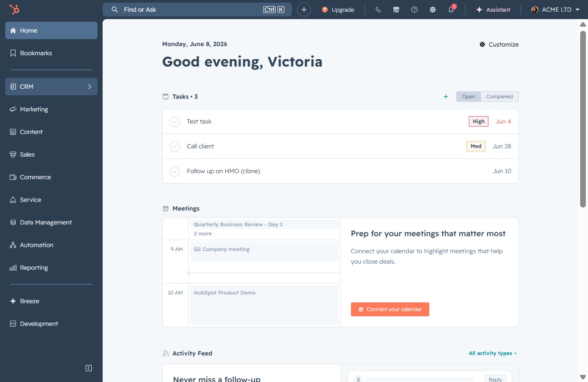Screen dimensions: 588x382
Task: Open the Test task row
Action: point(340,121)
